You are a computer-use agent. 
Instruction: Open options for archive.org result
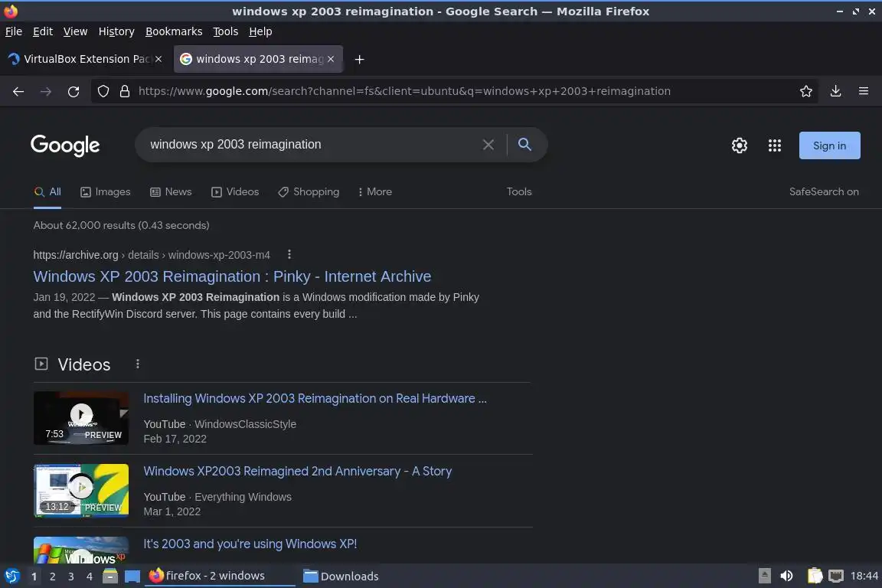[289, 254]
